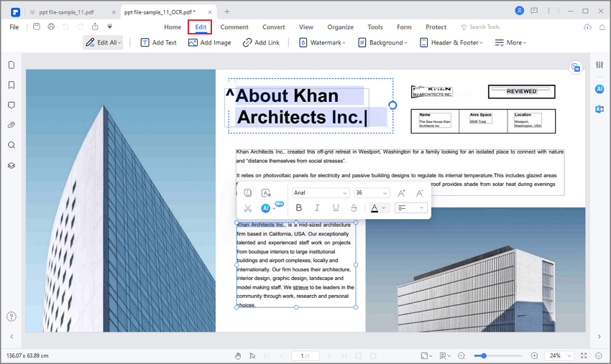
Task: Choose the Select tool in status bar
Action: coord(252,355)
